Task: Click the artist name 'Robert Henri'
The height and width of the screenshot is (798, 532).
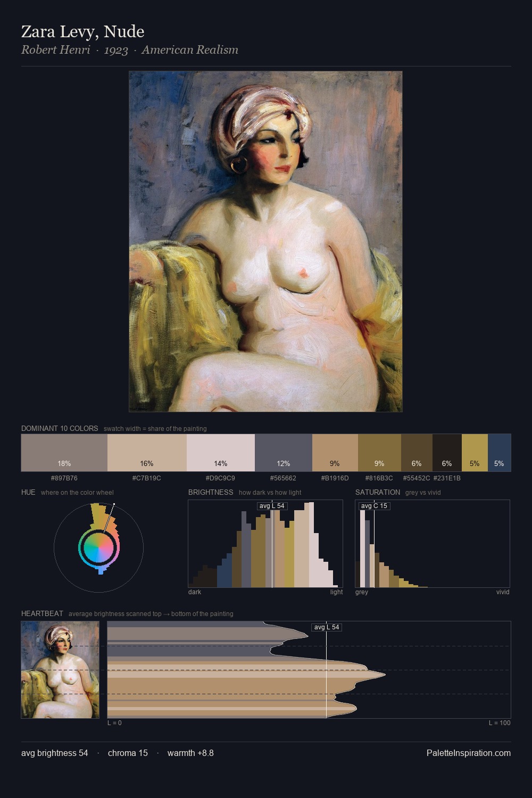Action: (x=56, y=50)
